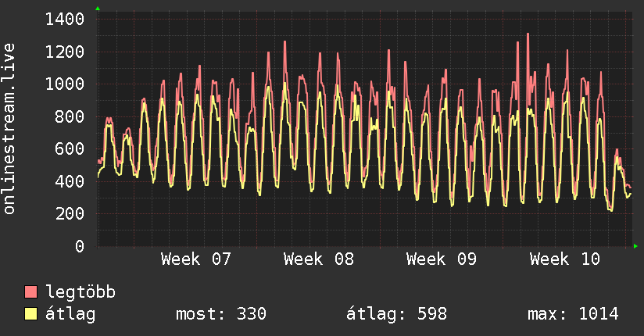Click the Week 08 axis label
This screenshot has width=644, height=336.
click(x=319, y=259)
